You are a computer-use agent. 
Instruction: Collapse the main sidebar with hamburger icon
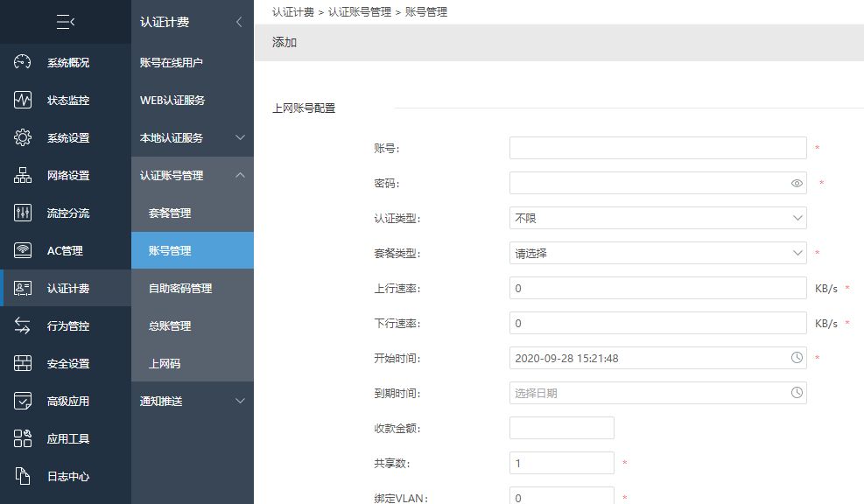(66, 22)
